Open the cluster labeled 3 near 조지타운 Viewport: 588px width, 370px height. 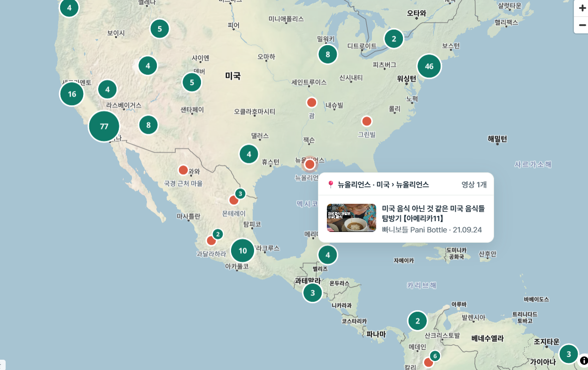(x=568, y=354)
